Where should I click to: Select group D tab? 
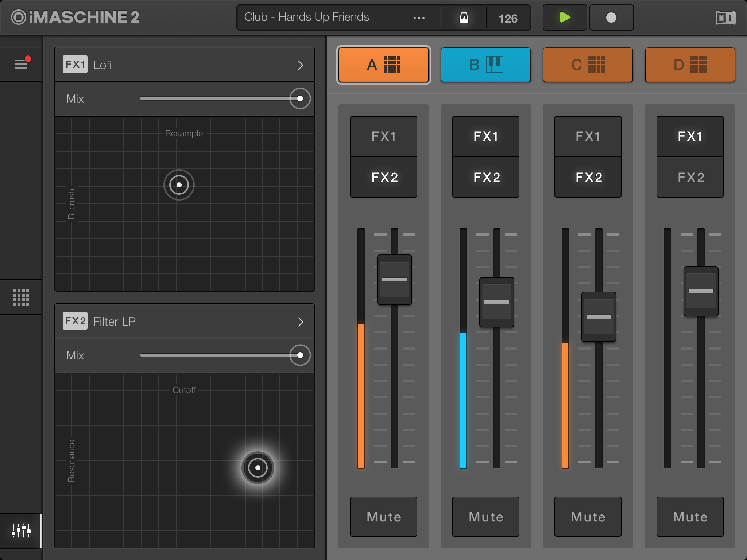point(690,65)
